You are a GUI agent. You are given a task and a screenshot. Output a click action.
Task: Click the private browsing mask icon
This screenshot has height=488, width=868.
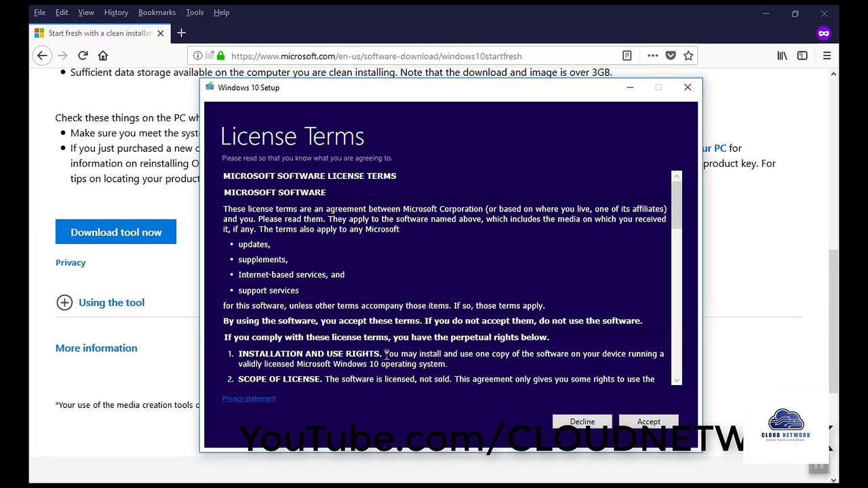(824, 33)
